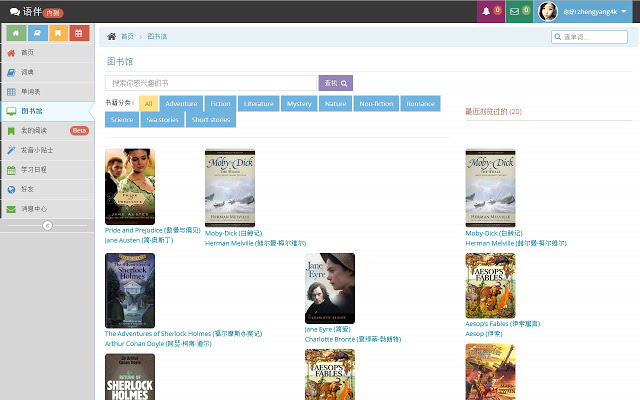Filter books by Non-fiction
The width and height of the screenshot is (640, 400).
[x=376, y=104]
